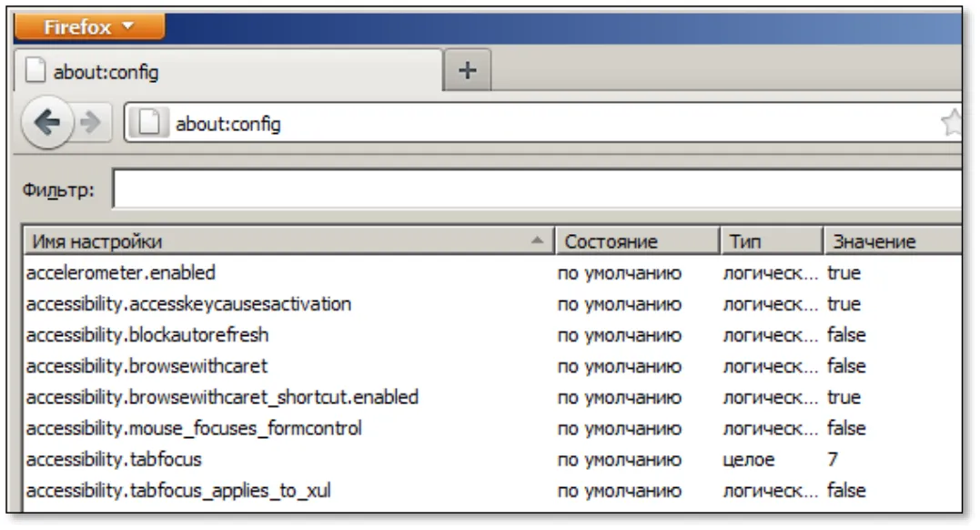Bookmark page with the star icon
Image resolution: width=980 pixels, height=530 pixels.
951,123
